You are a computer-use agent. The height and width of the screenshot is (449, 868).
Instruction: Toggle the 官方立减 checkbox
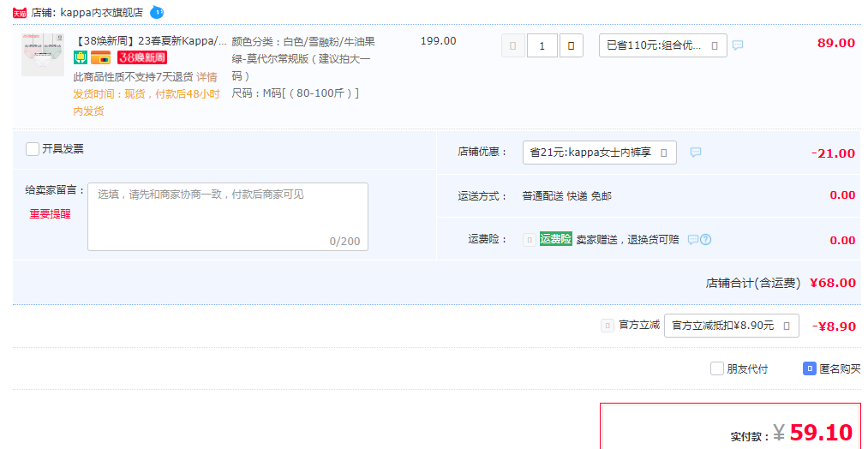[608, 326]
